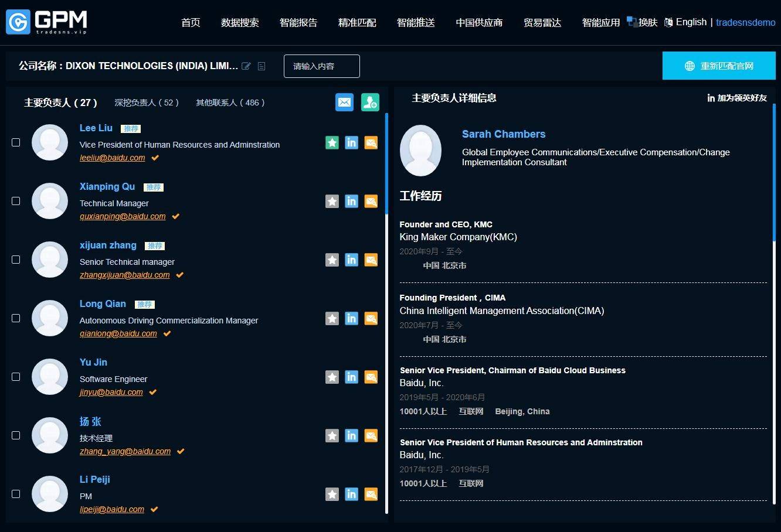Open the 智能应用 navigation menu
Viewport: 781px width, 532px height.
click(600, 23)
